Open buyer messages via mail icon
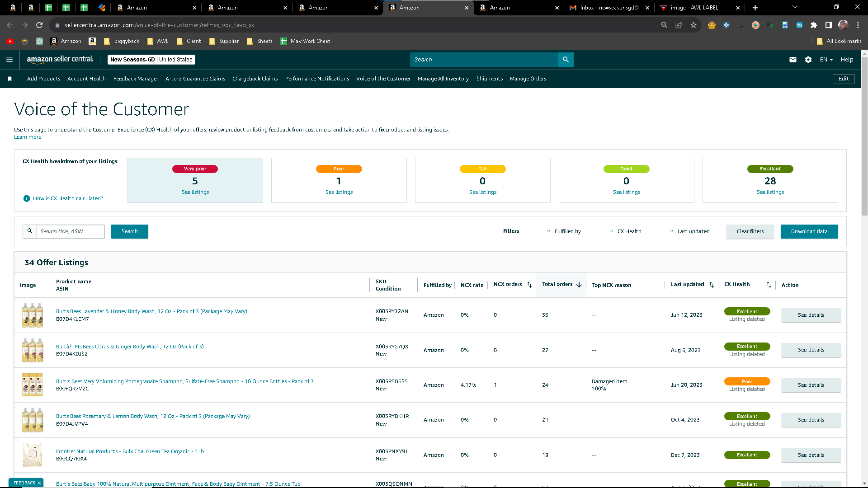The width and height of the screenshot is (868, 488). click(793, 60)
